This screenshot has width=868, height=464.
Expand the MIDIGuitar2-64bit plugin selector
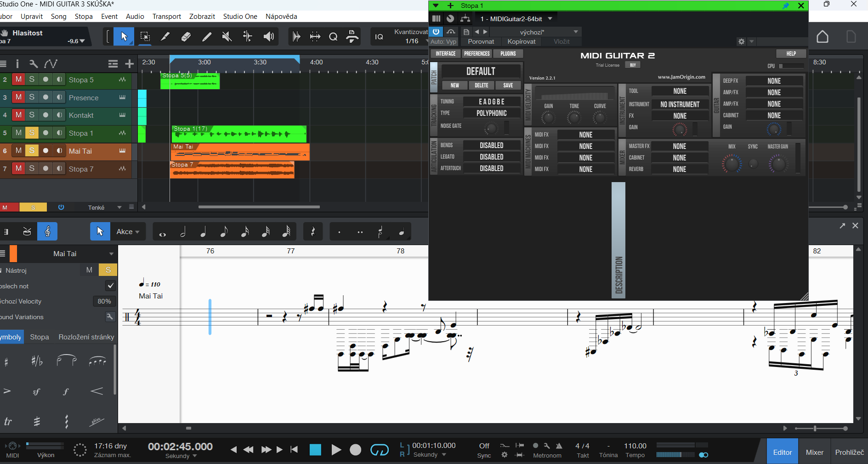click(x=550, y=19)
